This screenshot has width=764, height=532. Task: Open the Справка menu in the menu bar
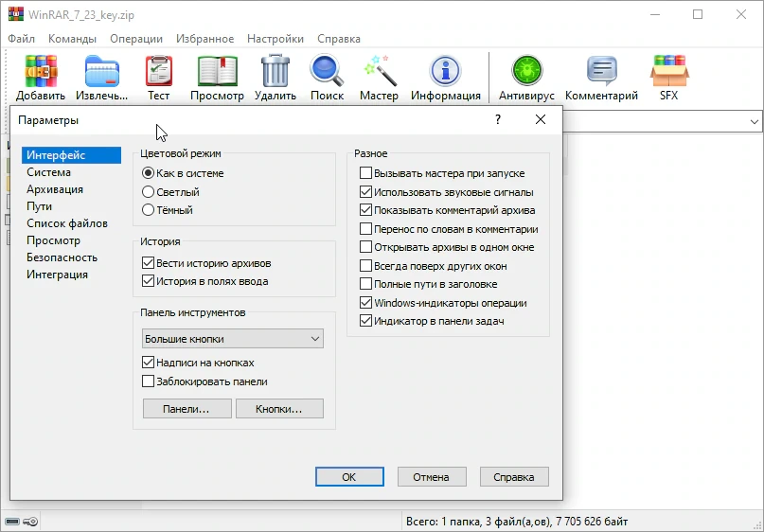tap(339, 39)
